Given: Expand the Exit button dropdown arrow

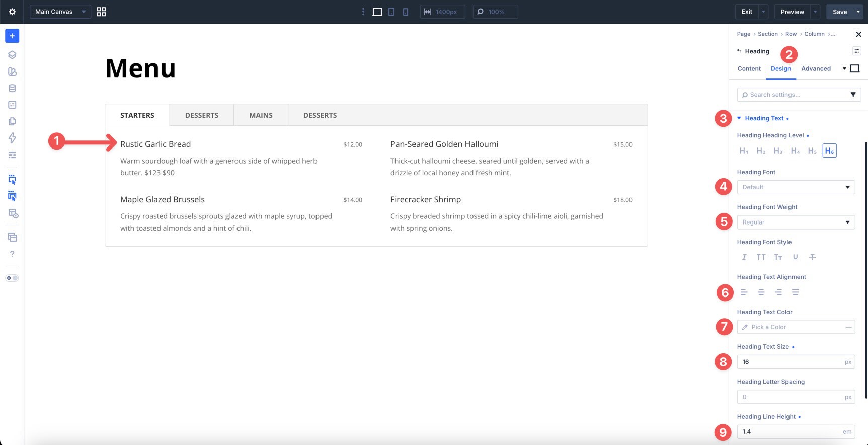Looking at the screenshot, I should 763,12.
